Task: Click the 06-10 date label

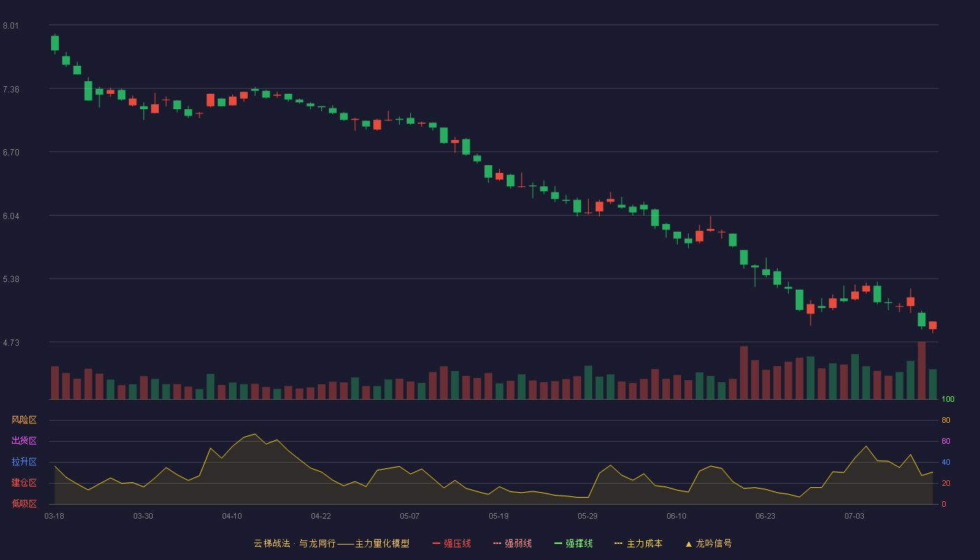Action: click(x=676, y=516)
